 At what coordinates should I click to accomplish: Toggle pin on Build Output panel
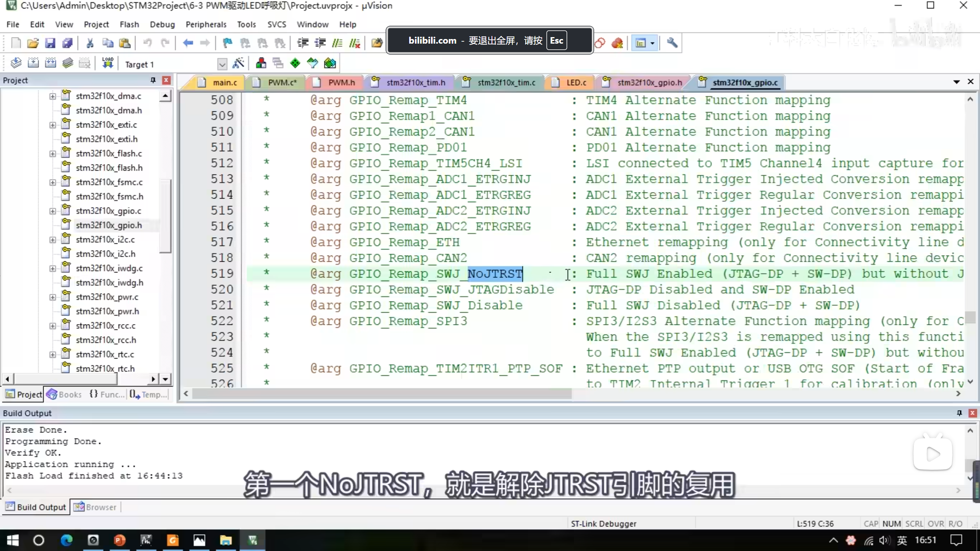click(x=959, y=413)
